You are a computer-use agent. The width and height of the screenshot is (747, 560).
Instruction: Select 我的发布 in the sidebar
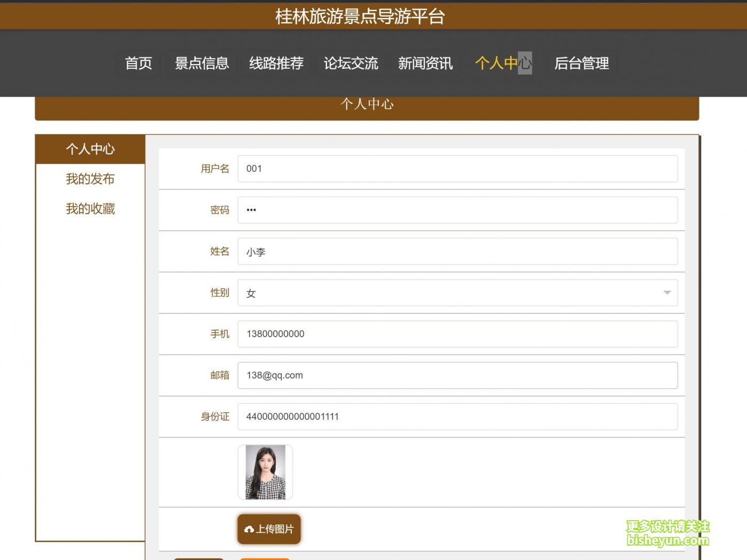pyautogui.click(x=90, y=179)
